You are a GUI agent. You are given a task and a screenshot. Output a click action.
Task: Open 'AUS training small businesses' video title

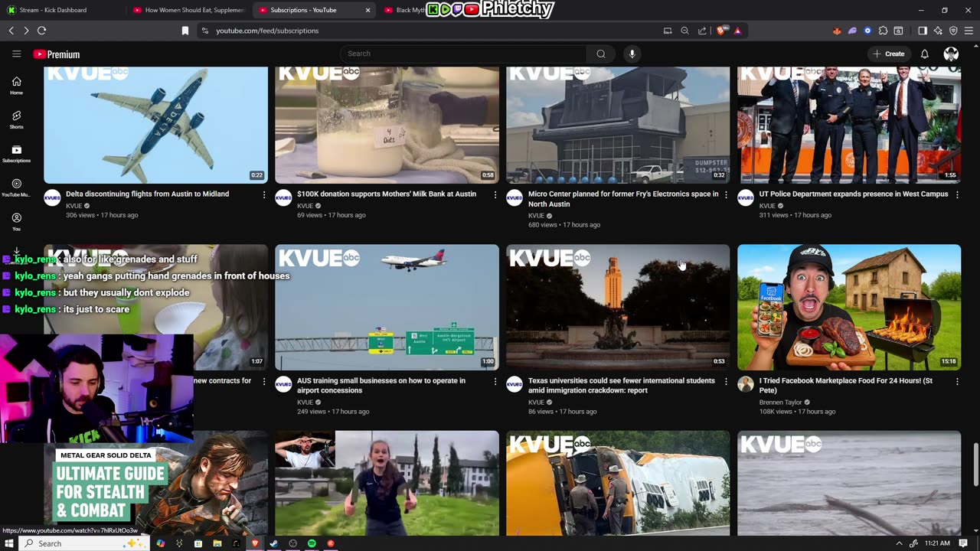[x=381, y=386]
